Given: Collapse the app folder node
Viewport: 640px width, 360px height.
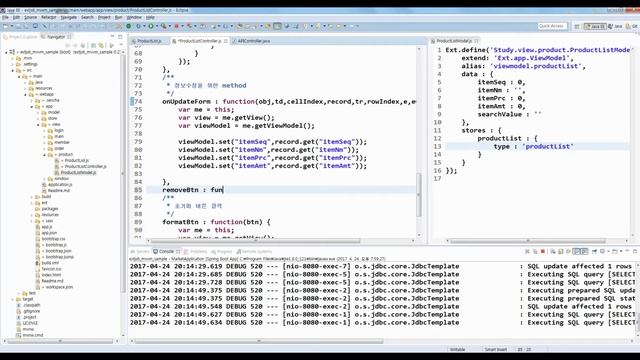Looking at the screenshot, I should pos(32,107).
